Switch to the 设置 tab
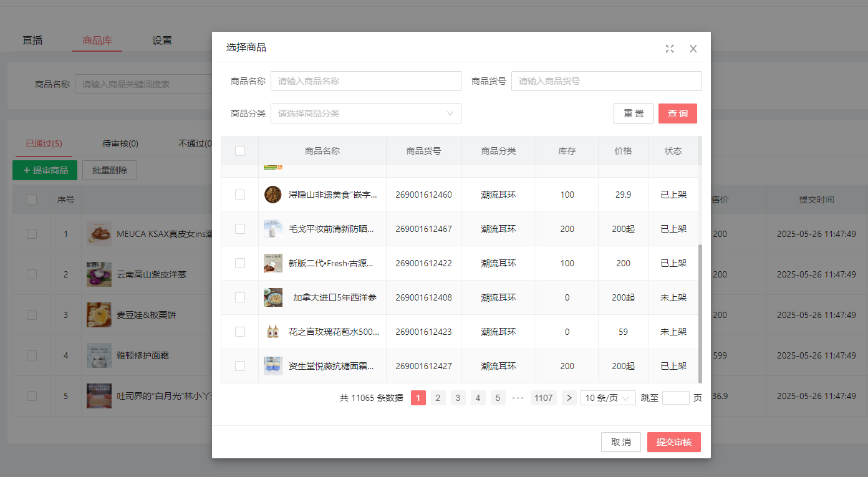The image size is (868, 477). click(x=162, y=41)
